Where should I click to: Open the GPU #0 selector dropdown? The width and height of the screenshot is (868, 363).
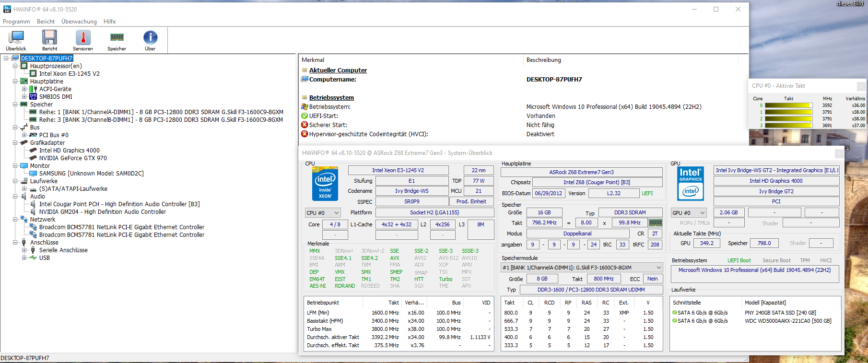coord(689,213)
